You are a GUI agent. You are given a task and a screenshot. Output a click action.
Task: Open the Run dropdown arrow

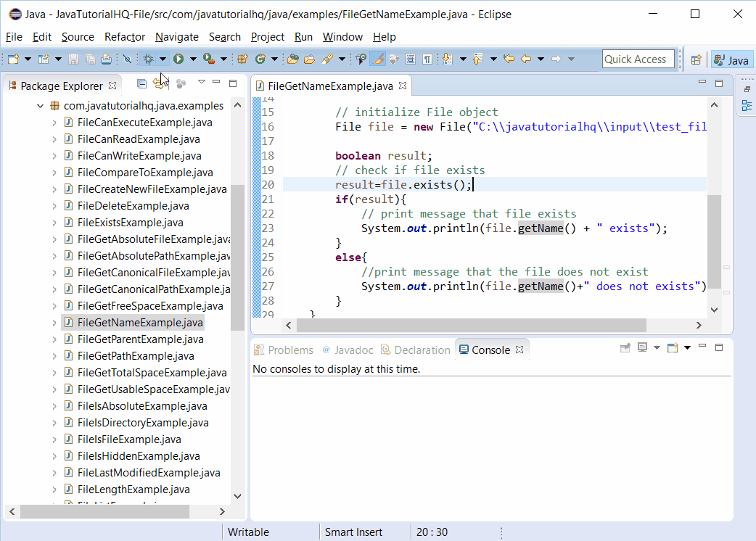[x=193, y=59]
